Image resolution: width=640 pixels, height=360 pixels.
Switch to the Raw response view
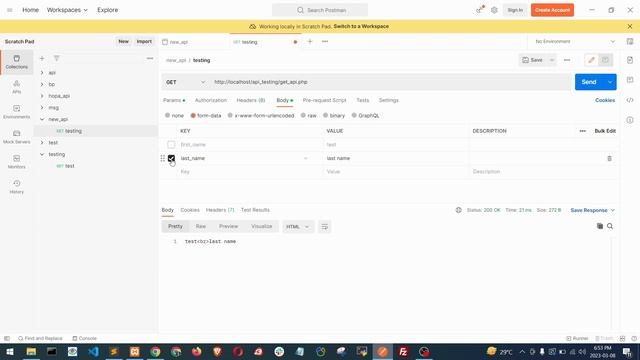click(201, 226)
